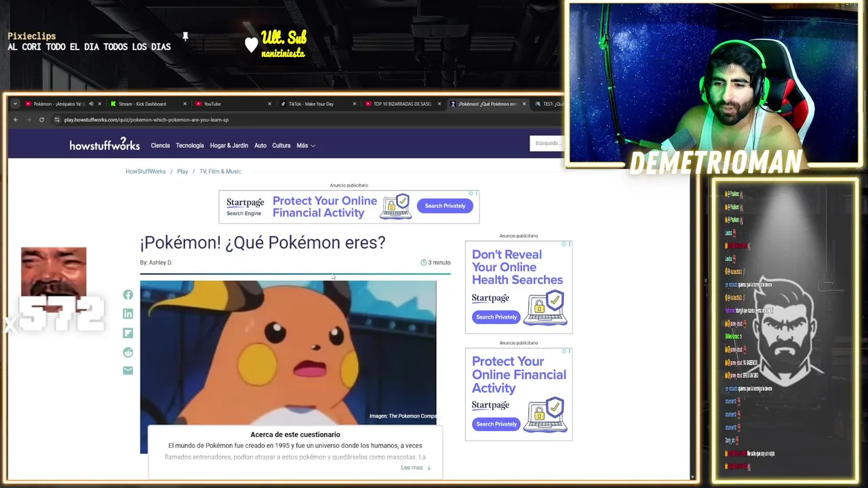Click Search Privately in lower Financial Activity ad
This screenshot has height=488, width=868.
point(496,424)
